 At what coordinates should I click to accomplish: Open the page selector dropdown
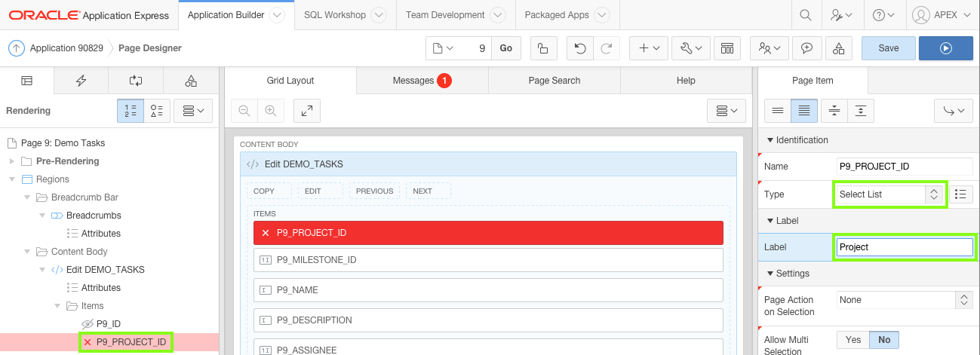(443, 48)
